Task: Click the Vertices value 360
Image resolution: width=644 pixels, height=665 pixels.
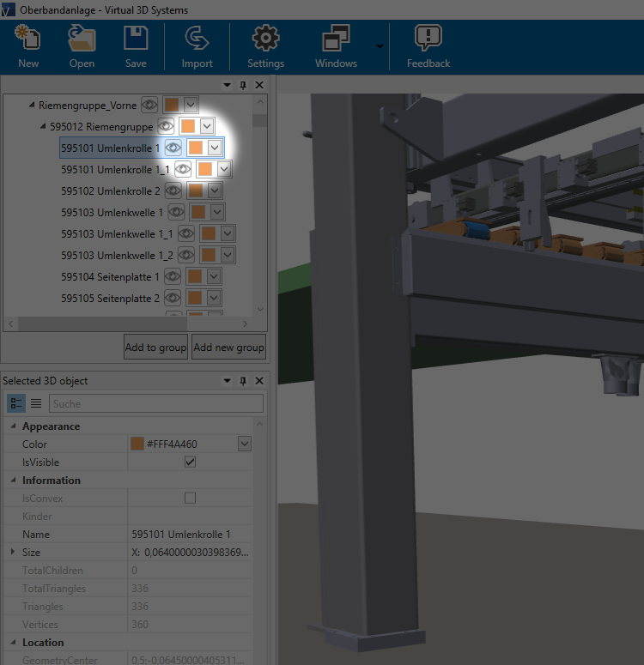Action: click(140, 625)
